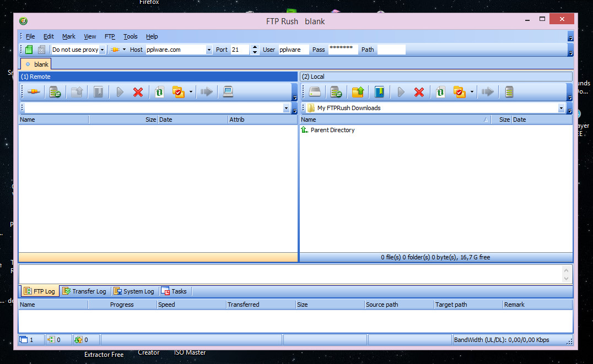Click the Pass password field
593x364 pixels.
(x=343, y=50)
